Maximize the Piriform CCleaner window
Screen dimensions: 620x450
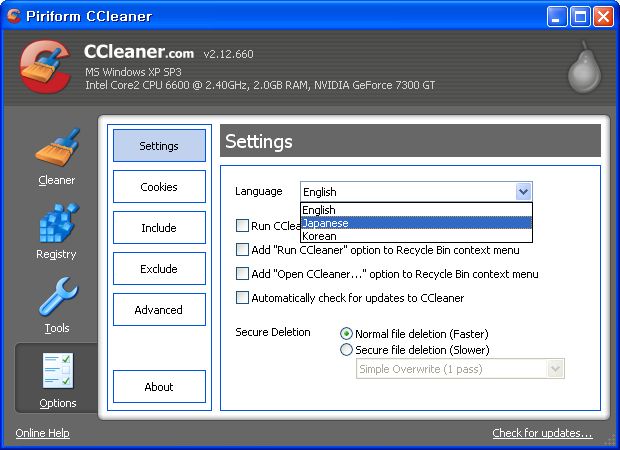(x=580, y=17)
